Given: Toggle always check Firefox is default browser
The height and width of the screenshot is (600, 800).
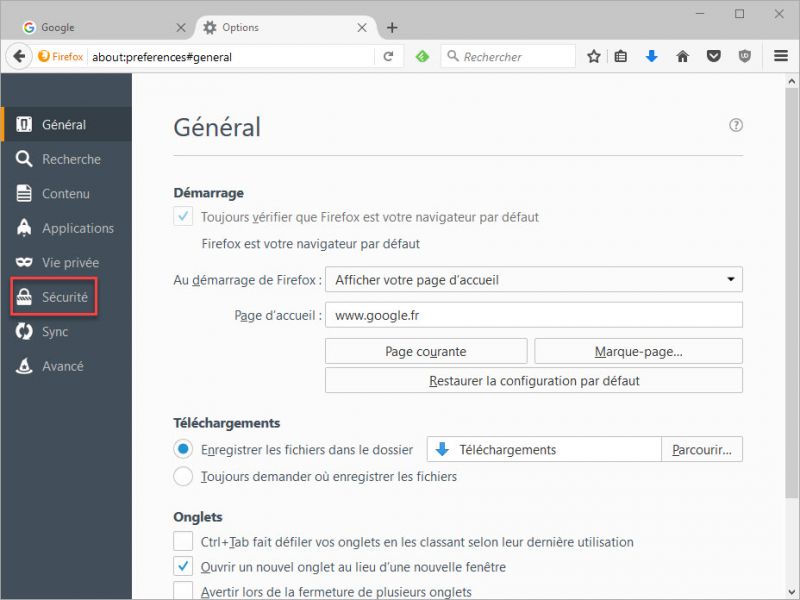Looking at the screenshot, I should point(183,216).
